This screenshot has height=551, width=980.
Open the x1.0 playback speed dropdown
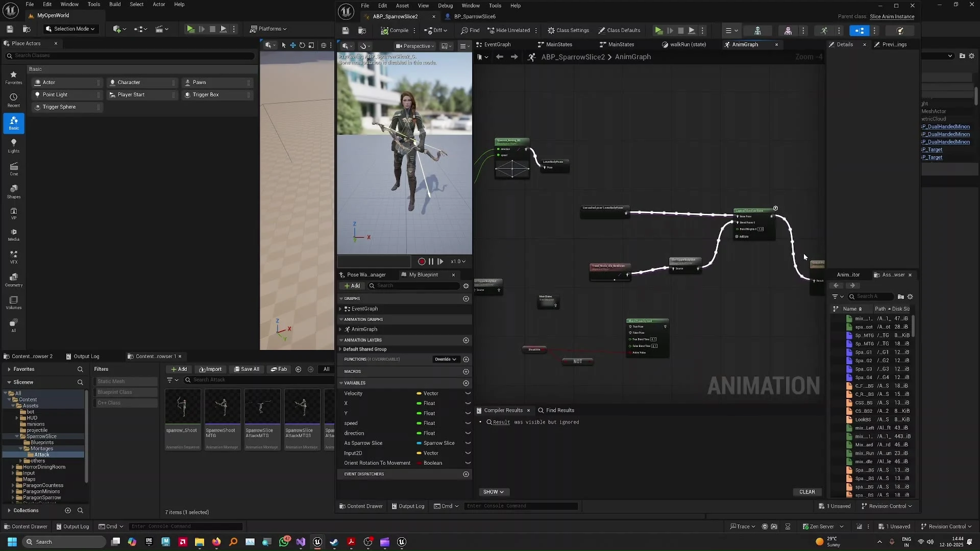458,261
